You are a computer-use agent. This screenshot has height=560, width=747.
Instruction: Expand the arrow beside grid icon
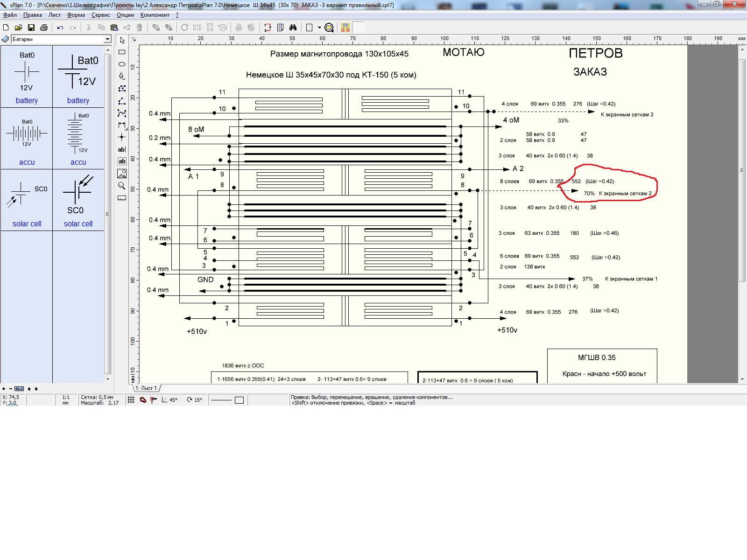click(x=319, y=28)
